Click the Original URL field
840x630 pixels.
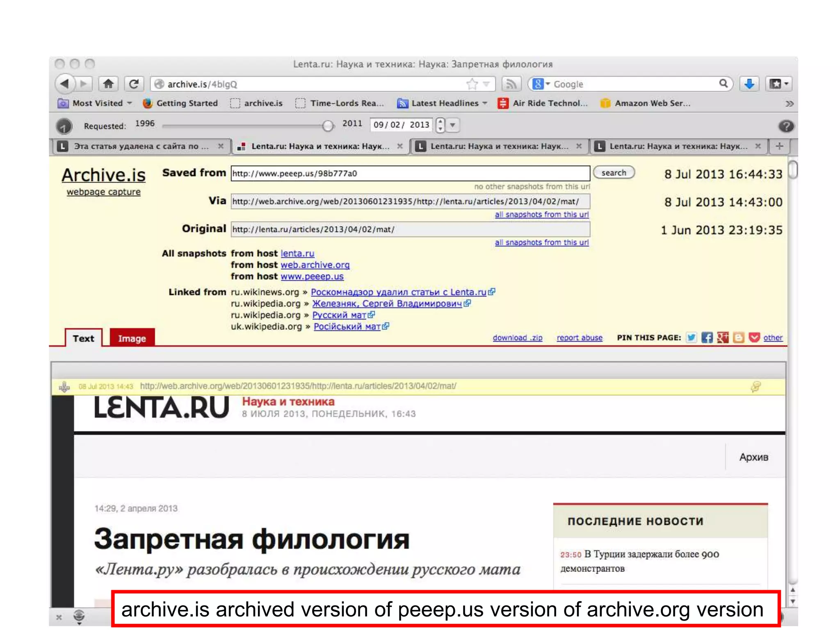click(410, 229)
